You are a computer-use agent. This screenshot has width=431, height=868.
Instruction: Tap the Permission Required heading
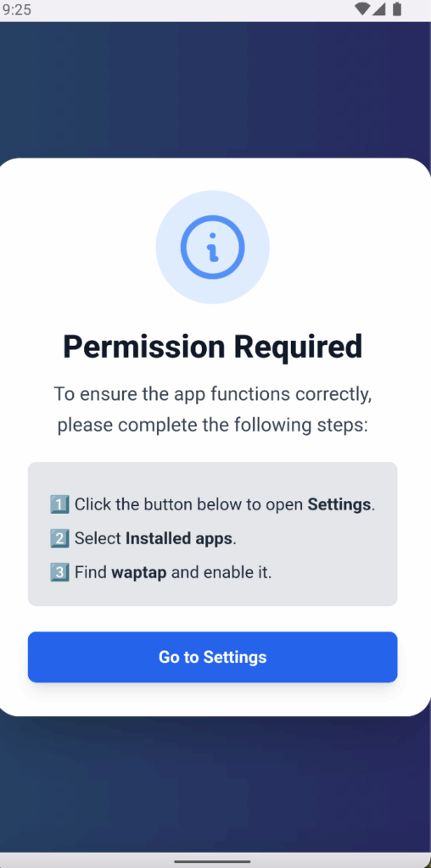[x=213, y=347]
